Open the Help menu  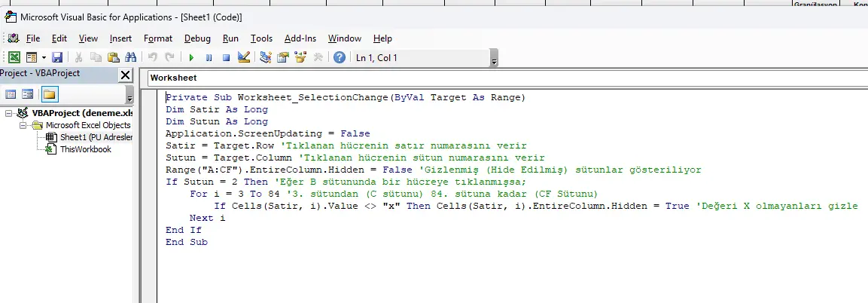tap(382, 38)
